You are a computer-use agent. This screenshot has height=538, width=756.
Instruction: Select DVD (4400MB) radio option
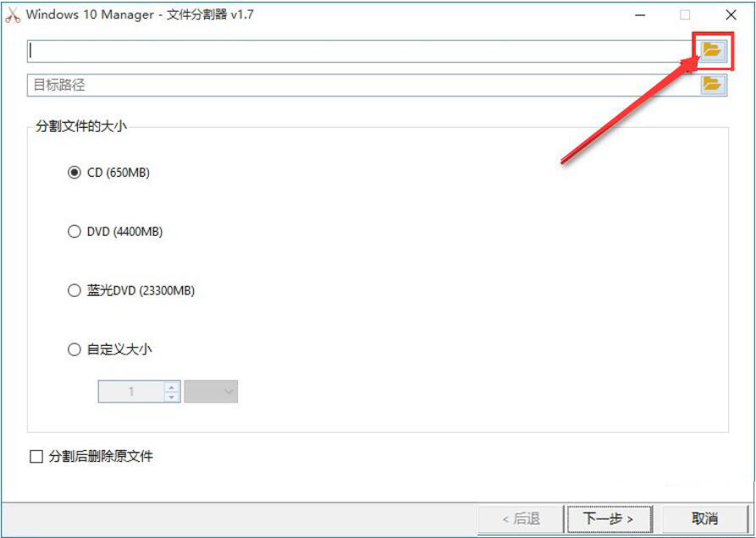(74, 231)
